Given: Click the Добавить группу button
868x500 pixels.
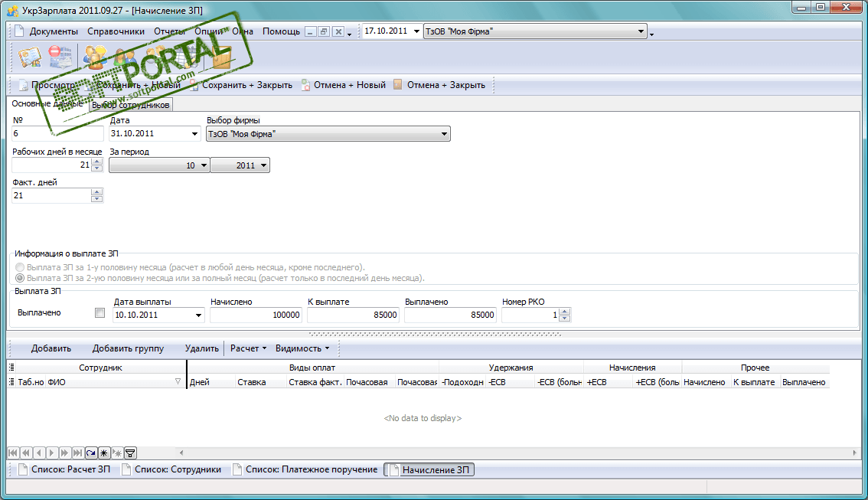Looking at the screenshot, I should [128, 348].
